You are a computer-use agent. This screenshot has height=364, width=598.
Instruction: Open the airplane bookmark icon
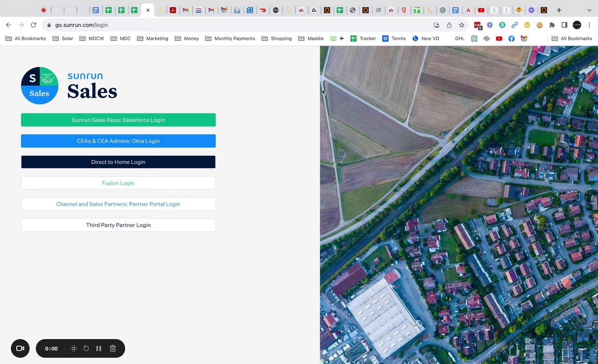pyautogui.click(x=342, y=38)
